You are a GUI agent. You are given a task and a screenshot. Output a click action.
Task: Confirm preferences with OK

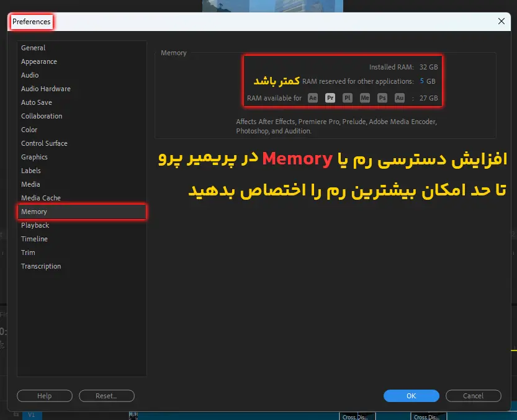tap(411, 396)
